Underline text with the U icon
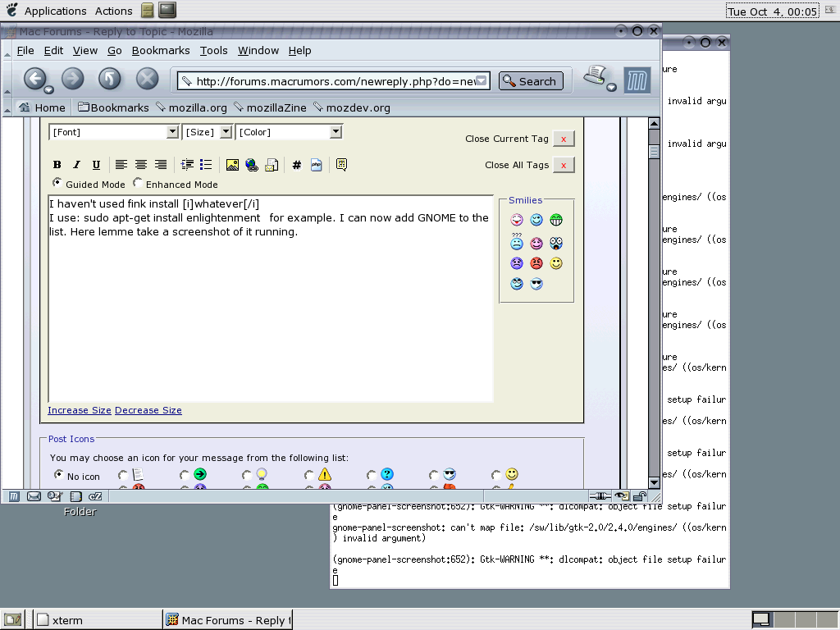 coord(96,165)
